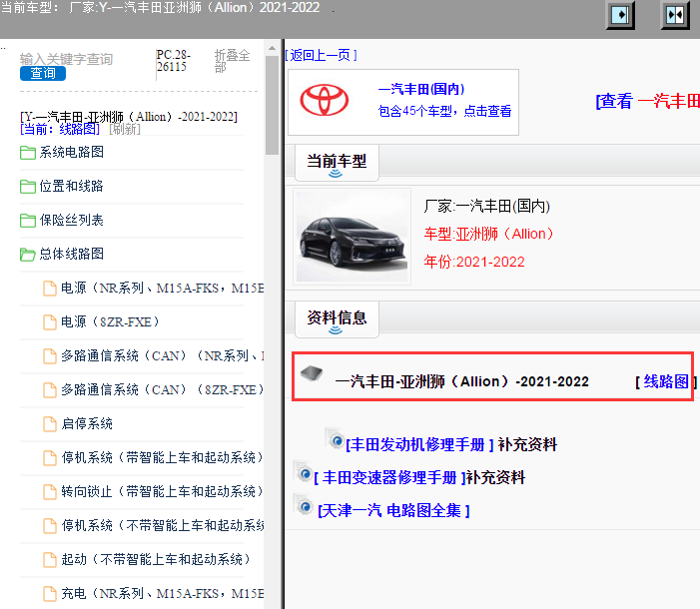Open 电源（NR系列、M15A-FKS tree entry
Screen dimensions: 700x609
coord(162,289)
